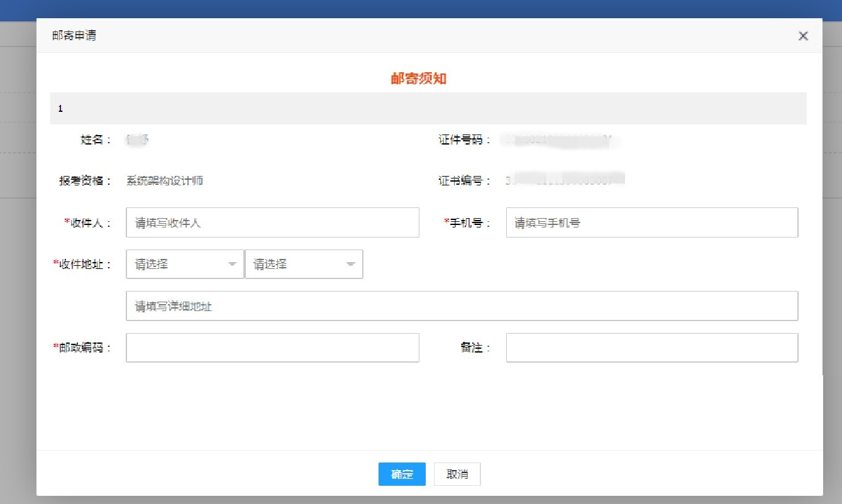Click the 备注 input field

[652, 348]
